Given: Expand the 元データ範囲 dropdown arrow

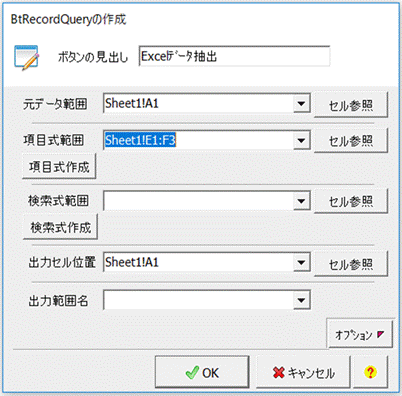Looking at the screenshot, I should tap(301, 104).
